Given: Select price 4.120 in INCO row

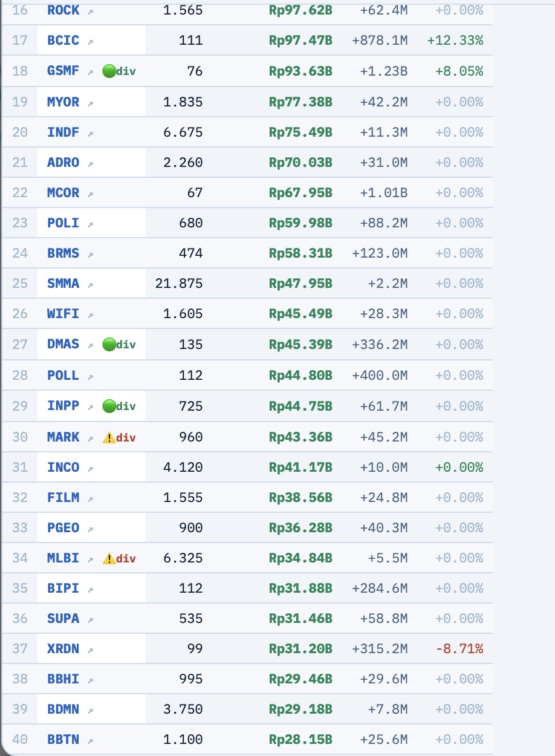Looking at the screenshot, I should [x=183, y=467].
